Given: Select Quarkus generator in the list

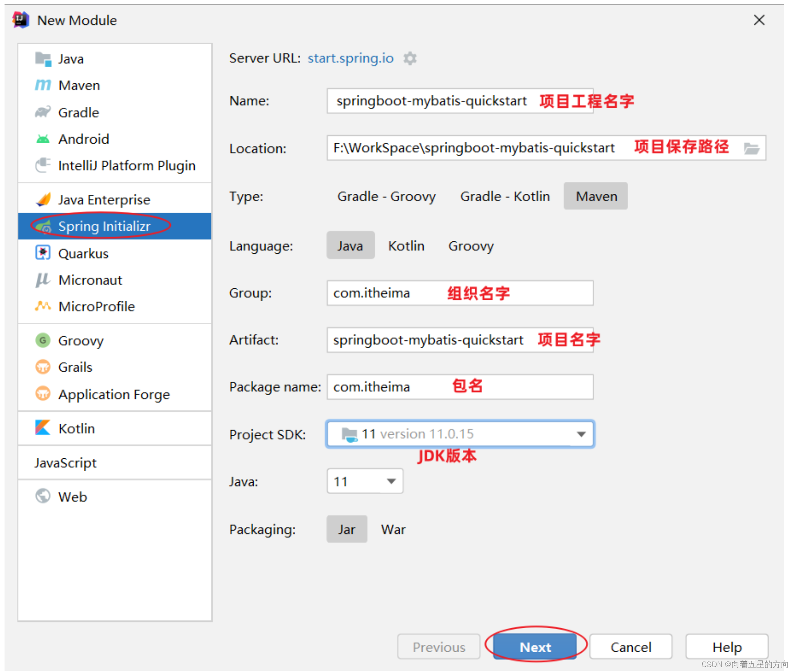Looking at the screenshot, I should tap(115, 253).
